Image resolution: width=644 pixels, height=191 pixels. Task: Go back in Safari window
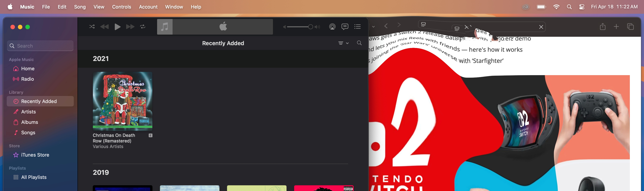[x=386, y=26]
